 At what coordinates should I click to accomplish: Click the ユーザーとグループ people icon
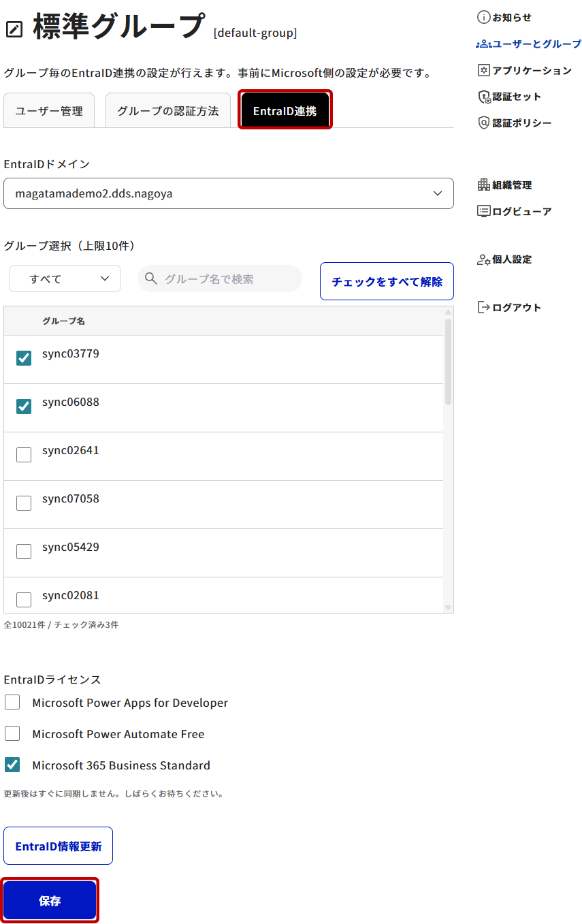484,44
